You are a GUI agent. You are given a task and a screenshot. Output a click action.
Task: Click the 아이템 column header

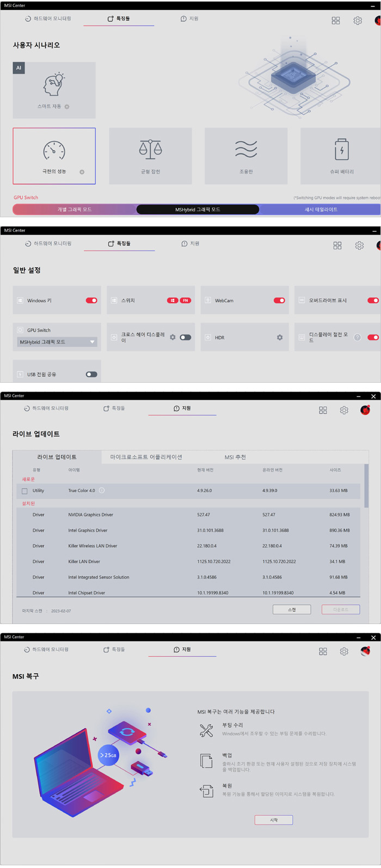(x=74, y=470)
